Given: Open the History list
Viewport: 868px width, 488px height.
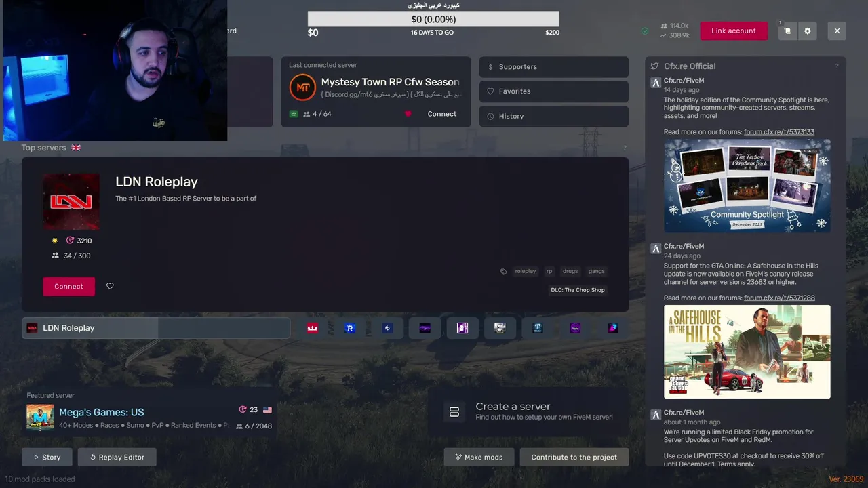Looking at the screenshot, I should tap(554, 116).
